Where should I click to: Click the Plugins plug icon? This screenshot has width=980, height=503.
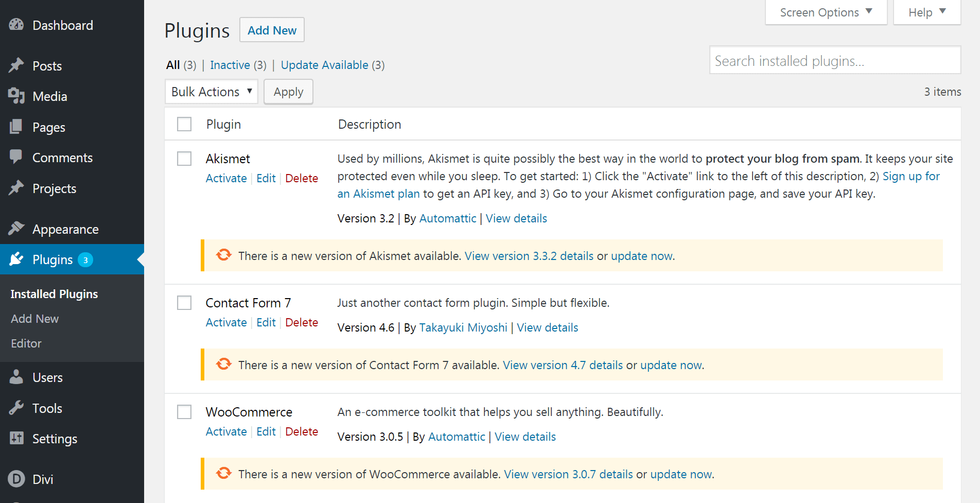click(16, 259)
